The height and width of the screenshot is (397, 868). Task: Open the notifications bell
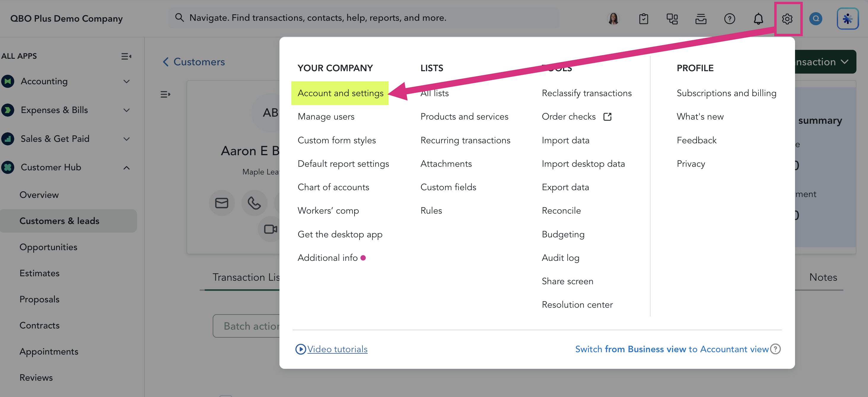tap(758, 18)
